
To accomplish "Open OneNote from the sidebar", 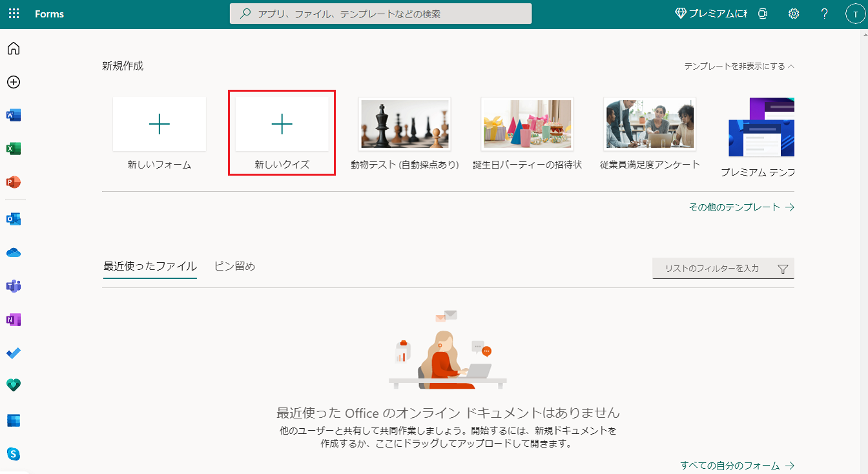I will (14, 320).
